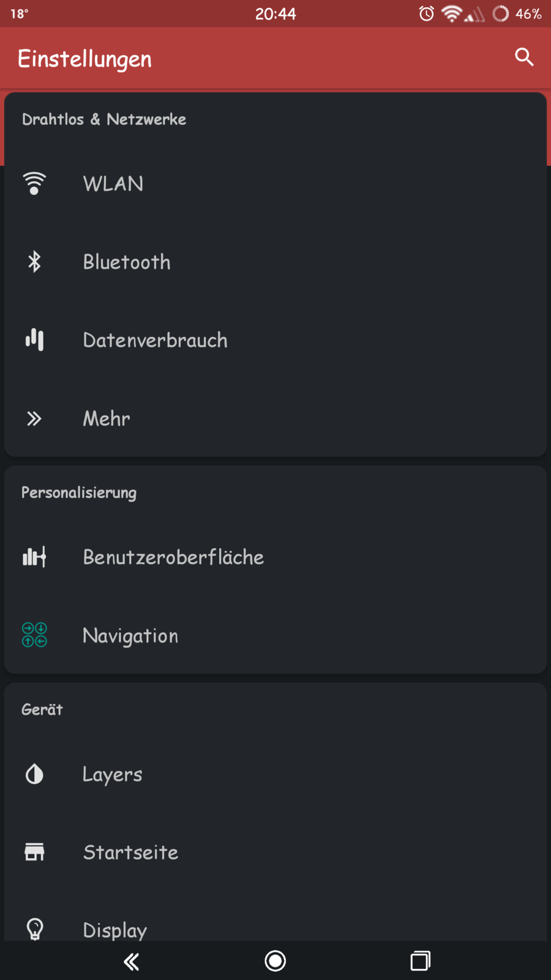Tap the alarm clock status icon
This screenshot has width=551, height=980.
point(427,13)
